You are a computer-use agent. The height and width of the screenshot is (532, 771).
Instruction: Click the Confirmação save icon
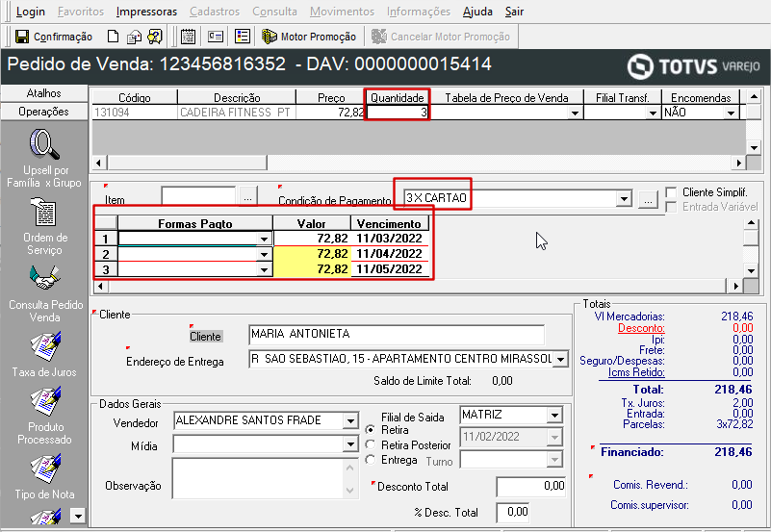click(x=22, y=37)
